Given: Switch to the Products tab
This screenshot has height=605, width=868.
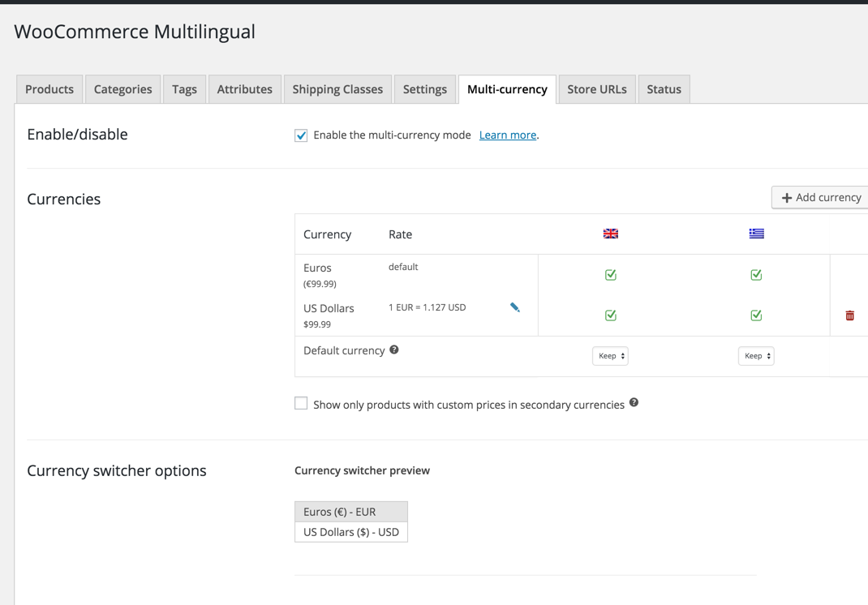Looking at the screenshot, I should pos(49,89).
